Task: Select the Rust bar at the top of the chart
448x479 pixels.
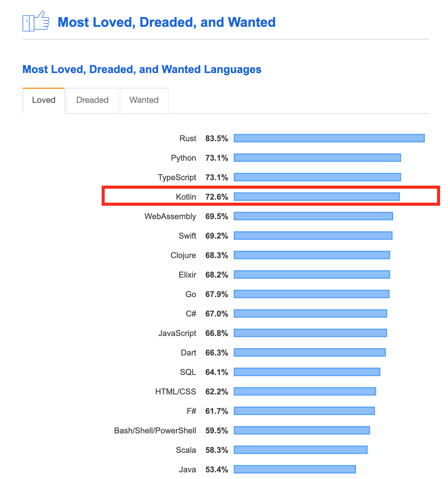Action: point(329,138)
